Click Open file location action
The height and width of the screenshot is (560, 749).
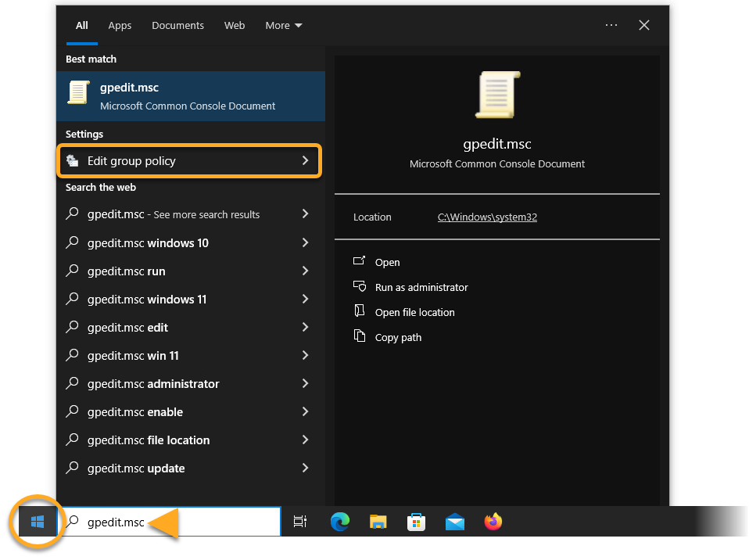coord(414,312)
